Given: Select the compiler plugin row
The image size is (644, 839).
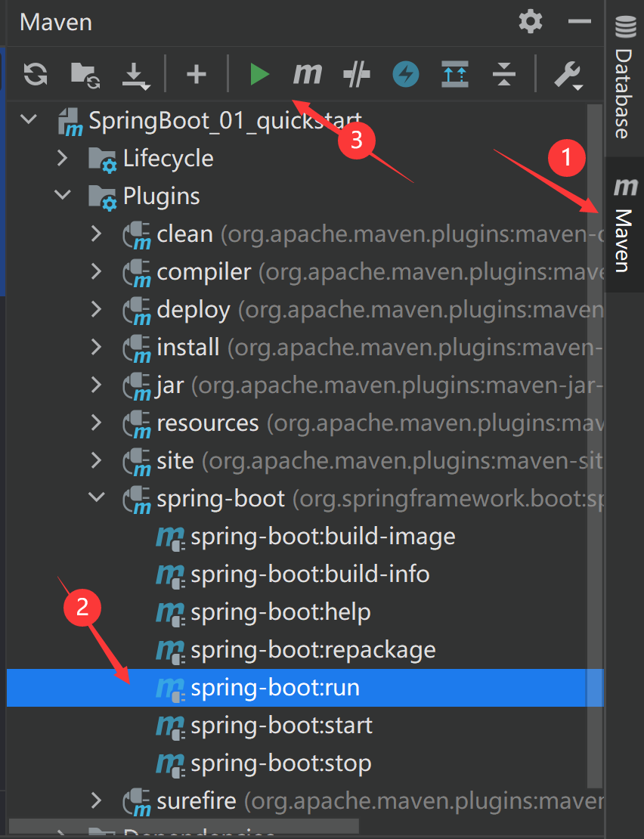Looking at the screenshot, I should tap(305, 272).
